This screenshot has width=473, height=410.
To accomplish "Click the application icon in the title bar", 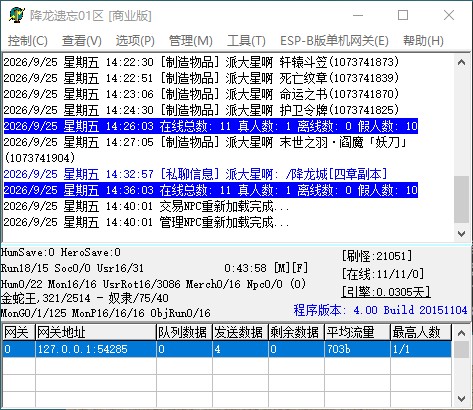I will [x=17, y=15].
